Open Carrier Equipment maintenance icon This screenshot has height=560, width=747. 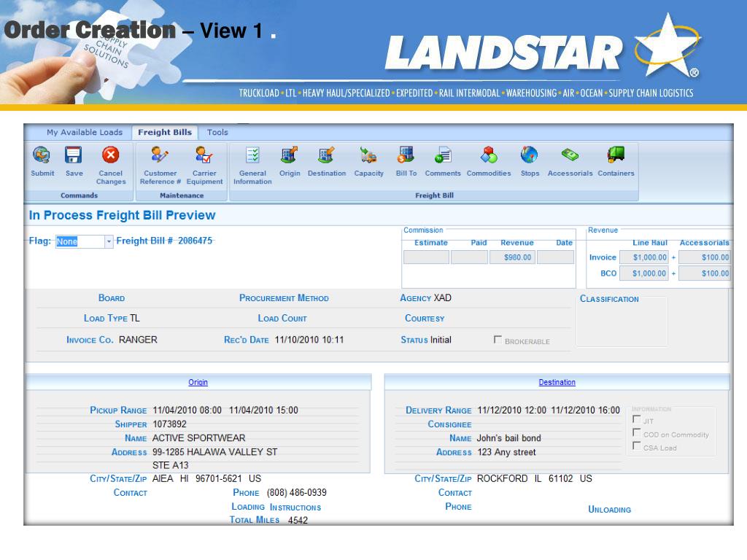204,155
